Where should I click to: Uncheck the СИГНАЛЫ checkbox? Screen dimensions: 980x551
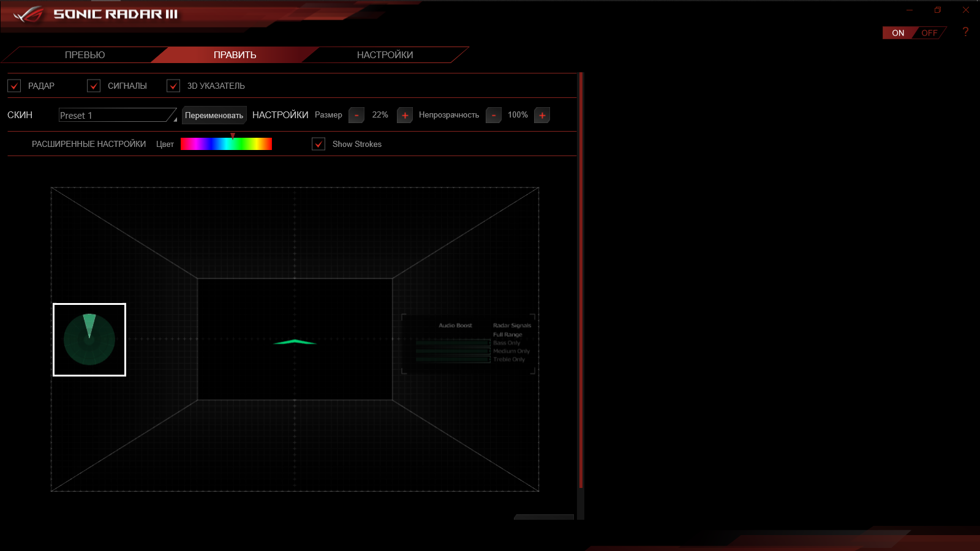tap(94, 86)
